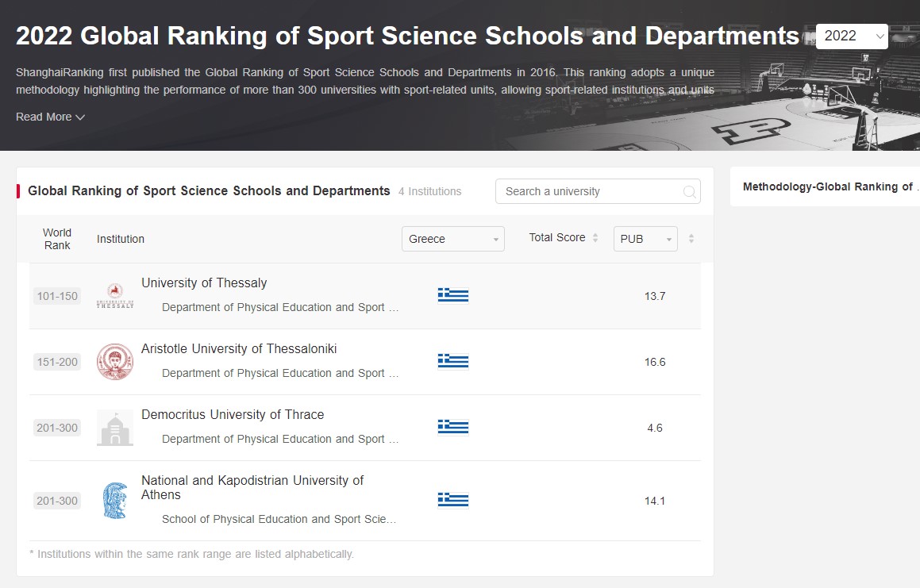Open the Democritus University of Thrace page
This screenshot has height=588, width=920.
point(233,414)
